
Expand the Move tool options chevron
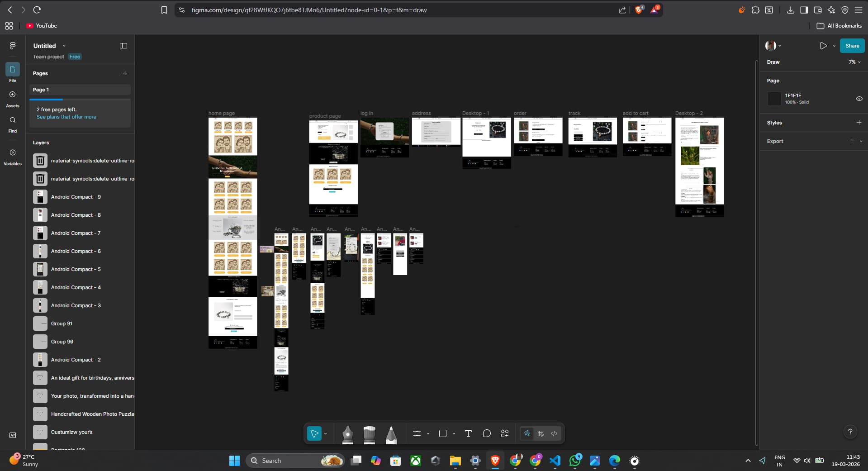pos(326,433)
